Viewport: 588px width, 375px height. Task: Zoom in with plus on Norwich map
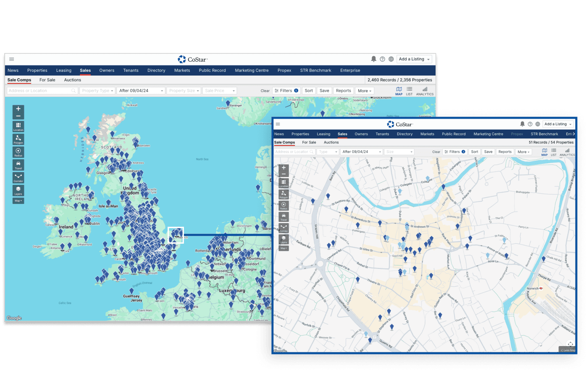tap(283, 168)
